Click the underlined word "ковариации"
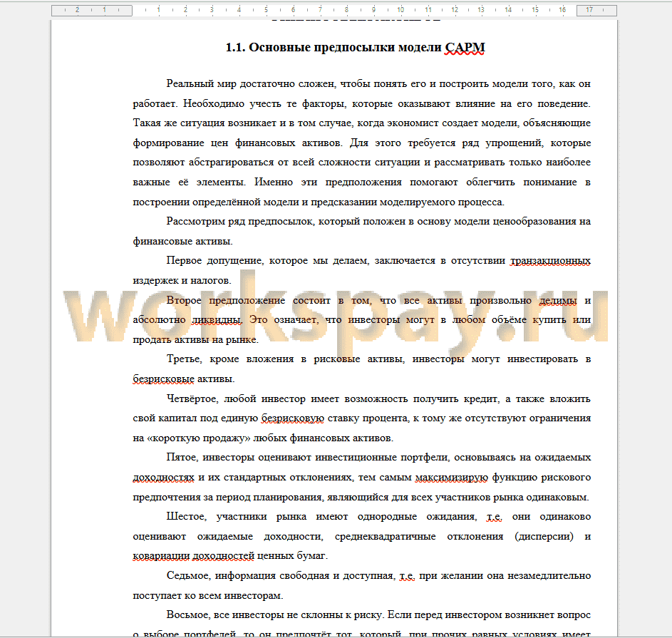 pyautogui.click(x=161, y=556)
